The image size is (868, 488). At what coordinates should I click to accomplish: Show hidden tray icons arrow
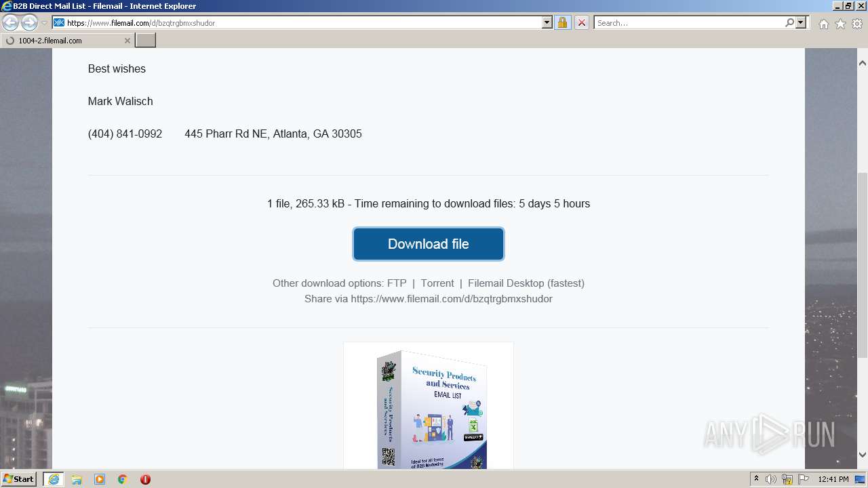(x=756, y=479)
